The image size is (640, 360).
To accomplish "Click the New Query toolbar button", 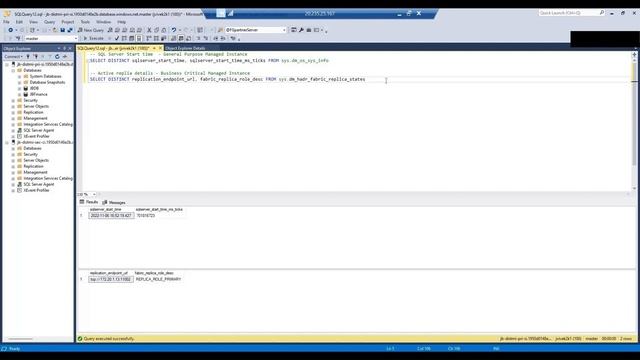I will (91, 30).
